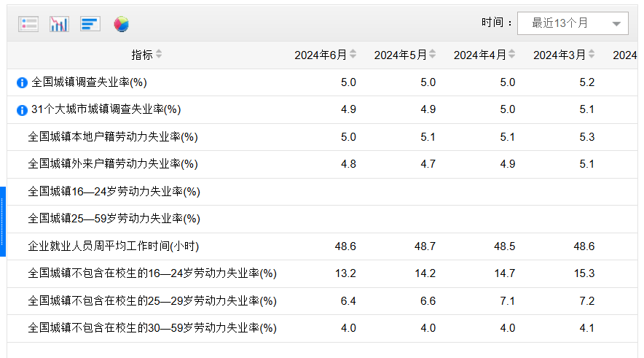The height and width of the screenshot is (358, 644).
Task: Open the 最近13个月 time range dropdown
Action: [573, 23]
